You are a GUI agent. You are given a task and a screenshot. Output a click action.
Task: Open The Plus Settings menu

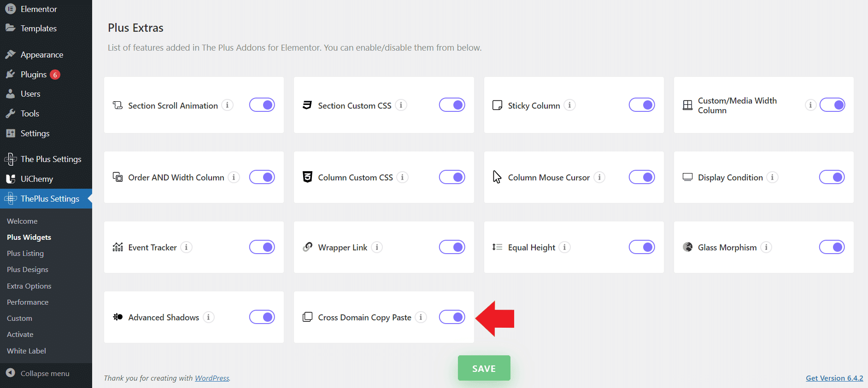tap(46, 159)
